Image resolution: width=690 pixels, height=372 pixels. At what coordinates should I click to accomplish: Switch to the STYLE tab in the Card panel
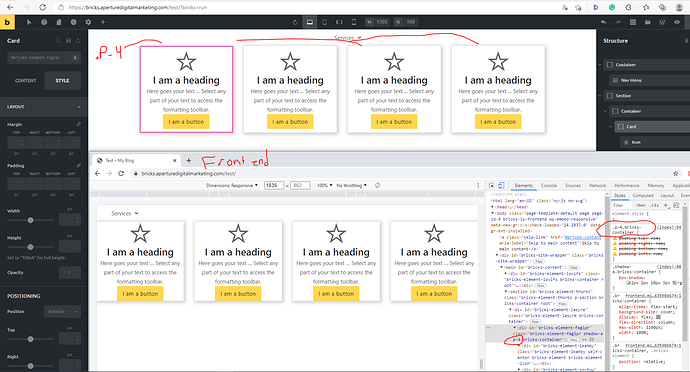62,81
